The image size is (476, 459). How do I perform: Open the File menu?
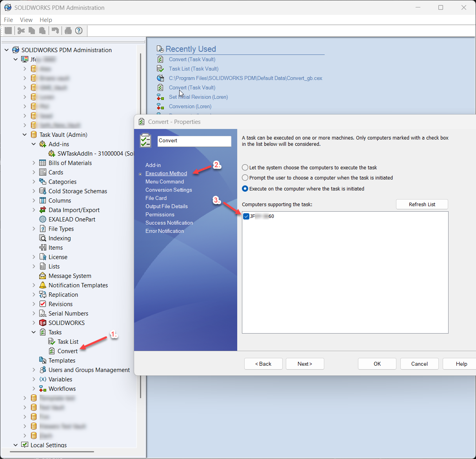[8, 20]
